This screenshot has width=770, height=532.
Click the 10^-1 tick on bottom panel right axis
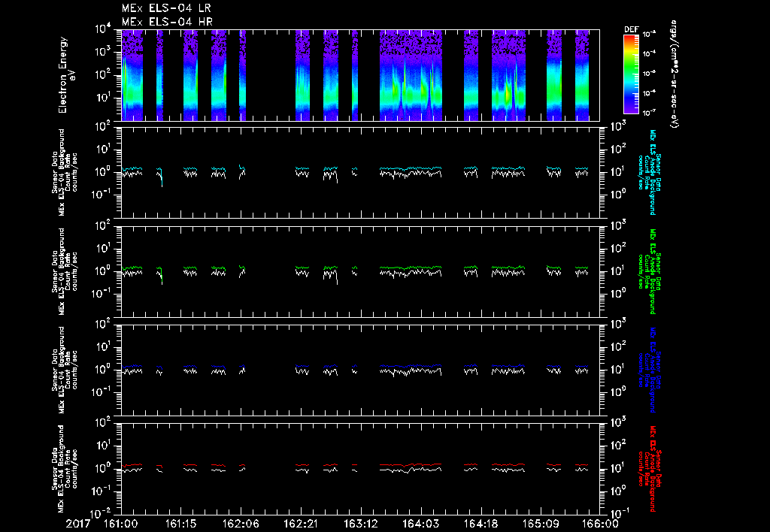(x=618, y=513)
